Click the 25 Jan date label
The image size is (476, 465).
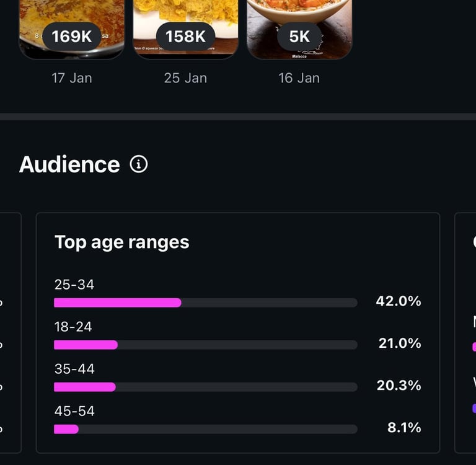[185, 78]
